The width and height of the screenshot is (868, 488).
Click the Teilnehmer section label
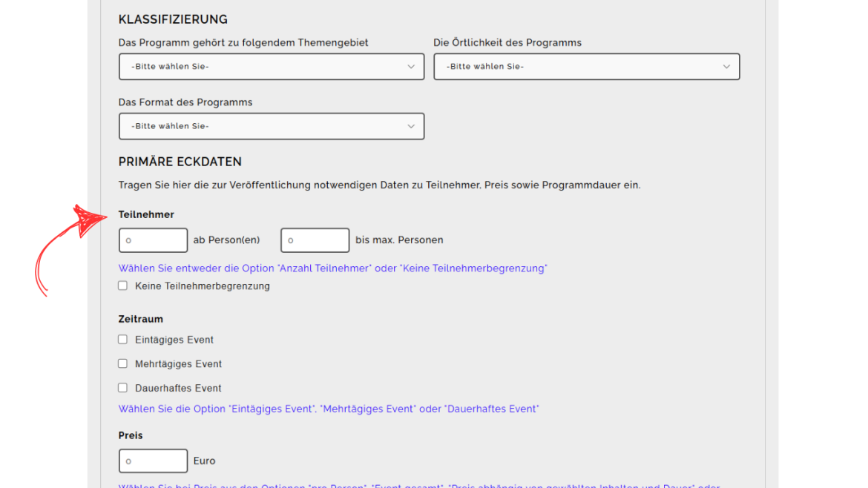(x=146, y=214)
